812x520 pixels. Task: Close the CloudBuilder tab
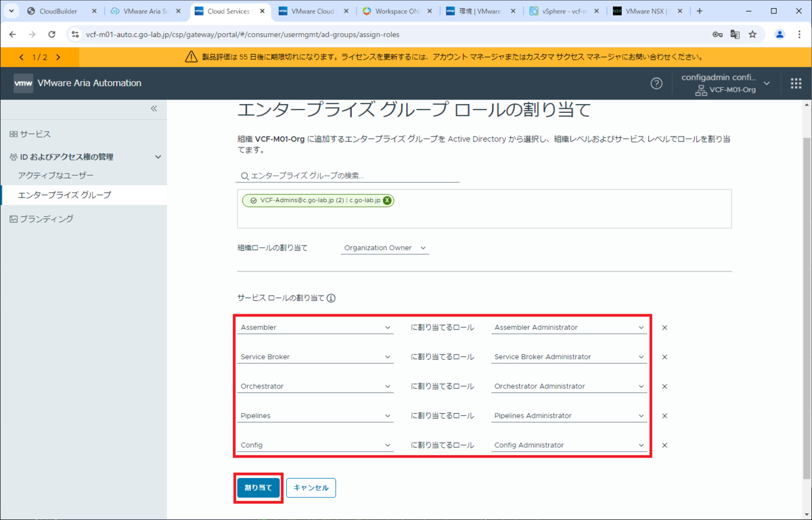pos(94,11)
